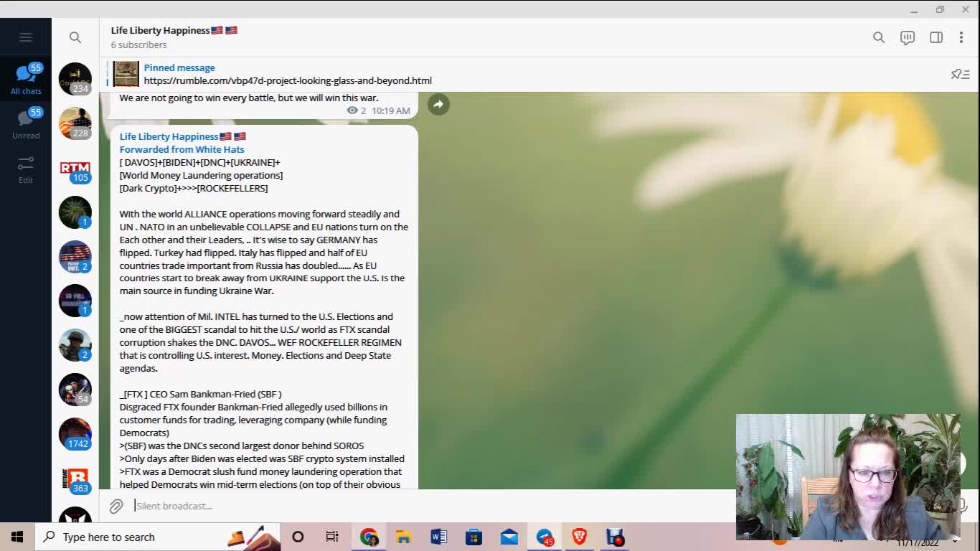Open chat with 363 unread badge
980x551 pixels.
(x=75, y=479)
